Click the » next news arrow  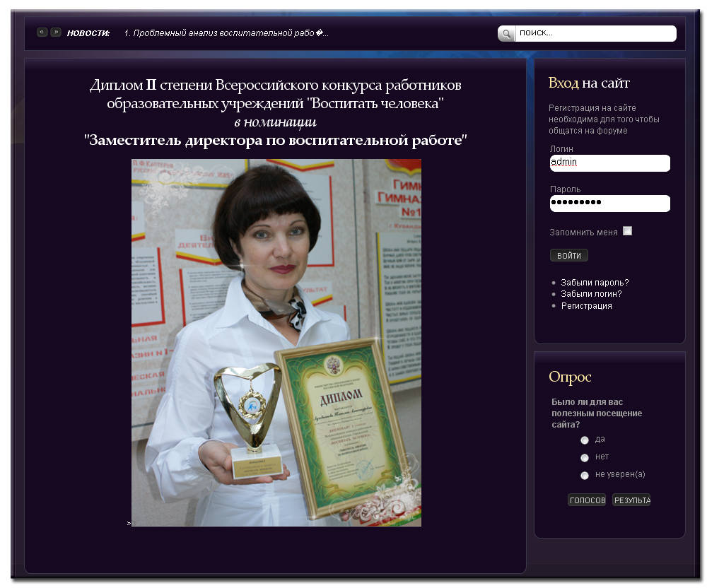click(x=55, y=32)
